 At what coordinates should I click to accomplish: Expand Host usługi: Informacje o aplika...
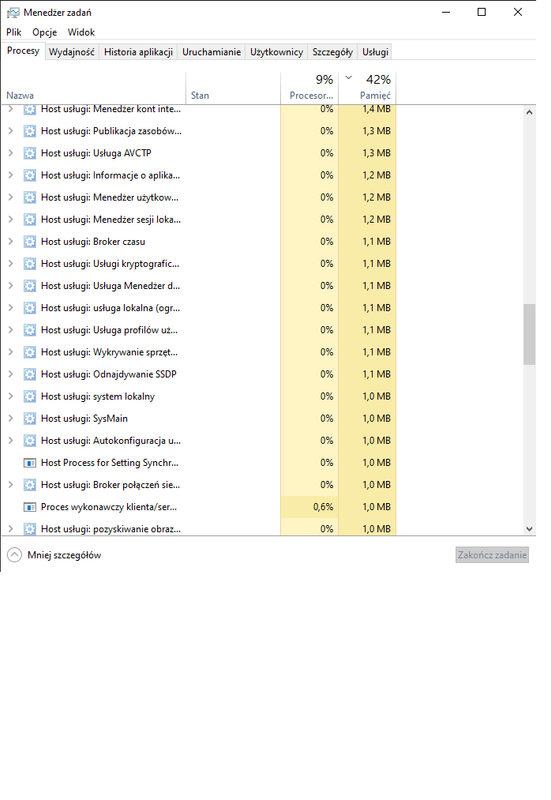11,176
